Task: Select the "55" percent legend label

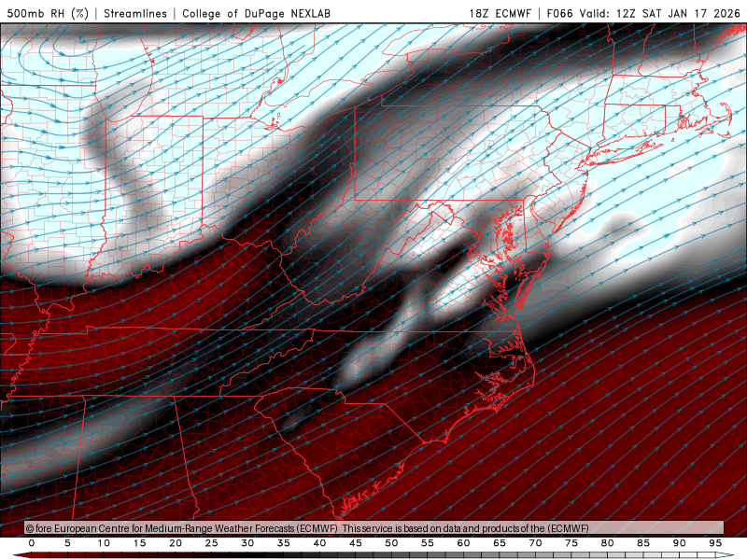Action: click(428, 543)
